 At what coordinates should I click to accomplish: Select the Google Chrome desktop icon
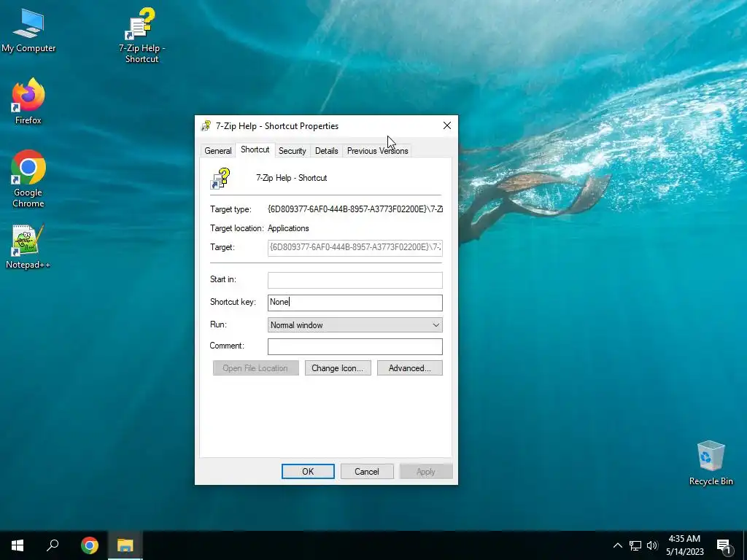click(28, 179)
